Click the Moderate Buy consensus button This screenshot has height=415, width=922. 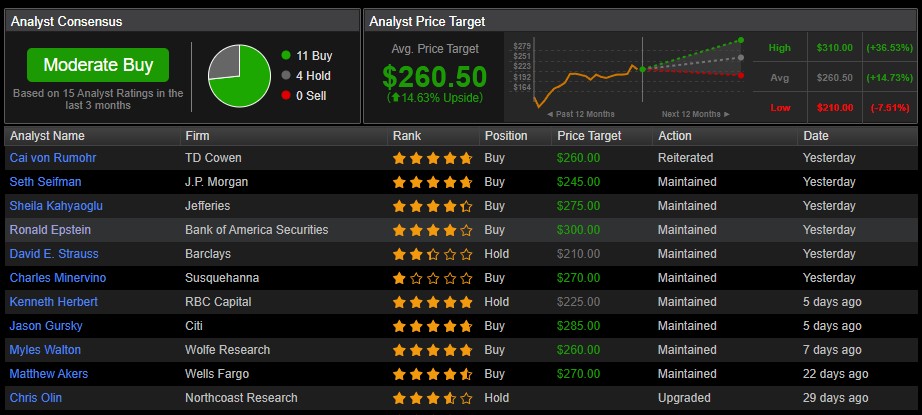click(98, 65)
